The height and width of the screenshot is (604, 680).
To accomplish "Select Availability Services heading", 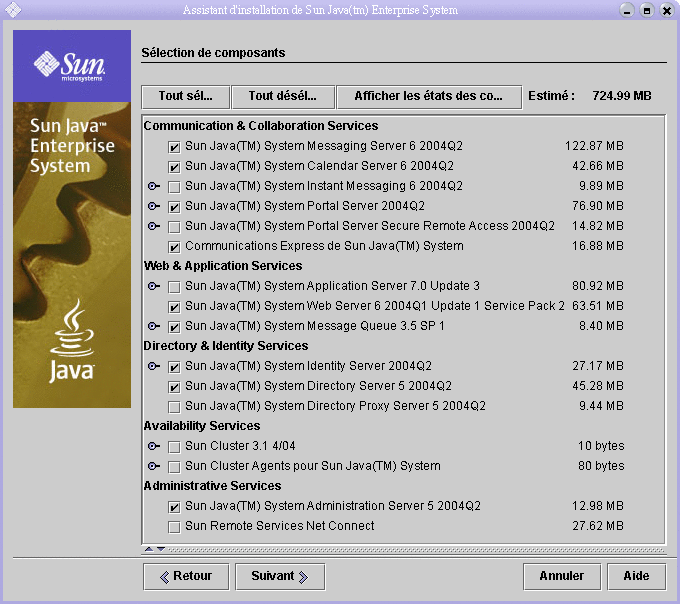I will click(202, 426).
